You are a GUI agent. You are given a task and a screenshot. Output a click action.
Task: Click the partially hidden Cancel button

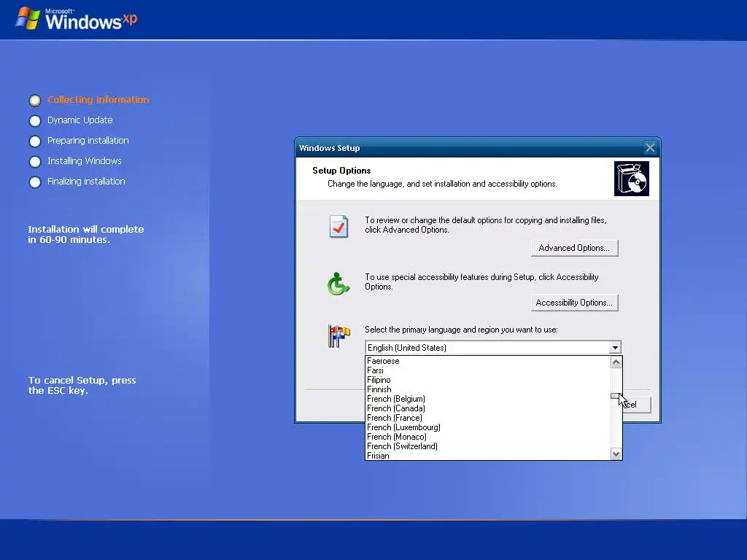point(637,405)
